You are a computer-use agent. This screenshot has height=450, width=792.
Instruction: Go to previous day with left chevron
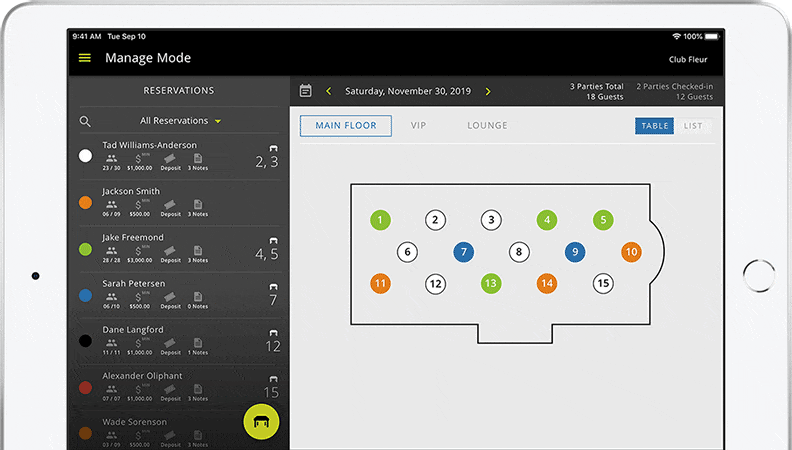328,91
